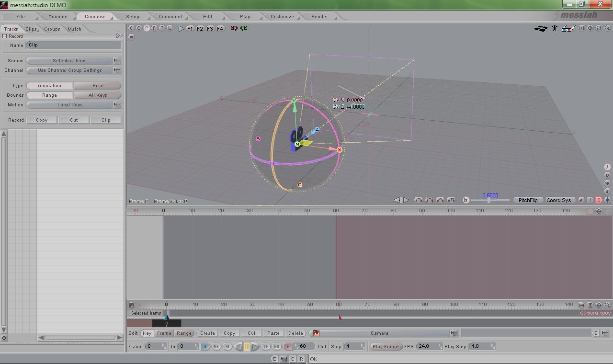613x364 pixels.
Task: Toggle the Play Frames button
Action: 386,346
